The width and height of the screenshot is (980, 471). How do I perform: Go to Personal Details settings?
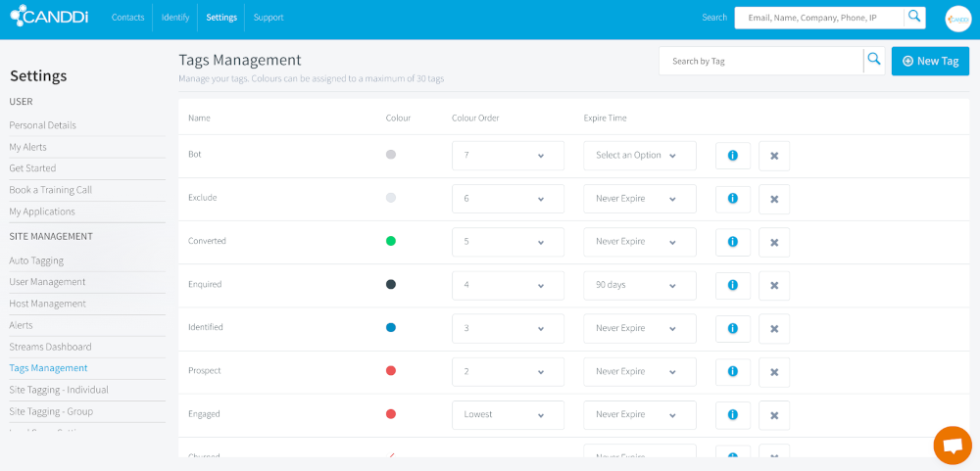(42, 125)
